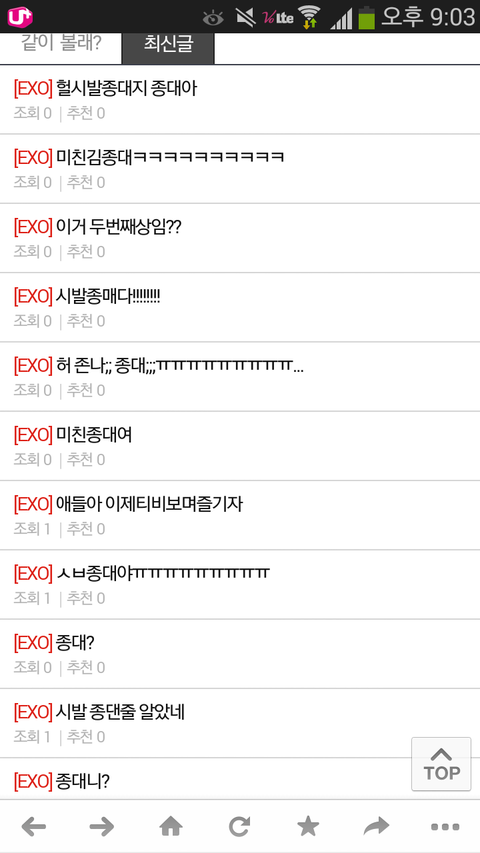The width and height of the screenshot is (480, 853).
Task: Tap the browser forward arrow icon
Action: pyautogui.click(x=102, y=827)
